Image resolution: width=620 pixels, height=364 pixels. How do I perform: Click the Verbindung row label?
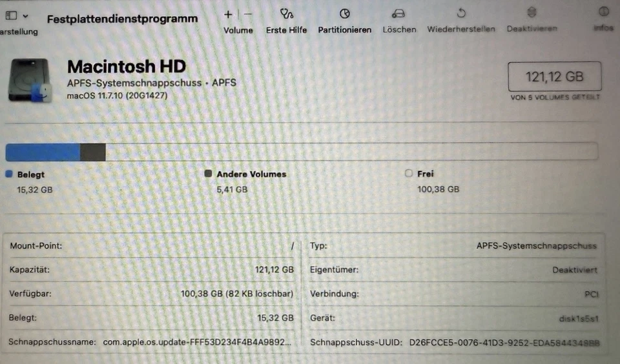(x=335, y=294)
